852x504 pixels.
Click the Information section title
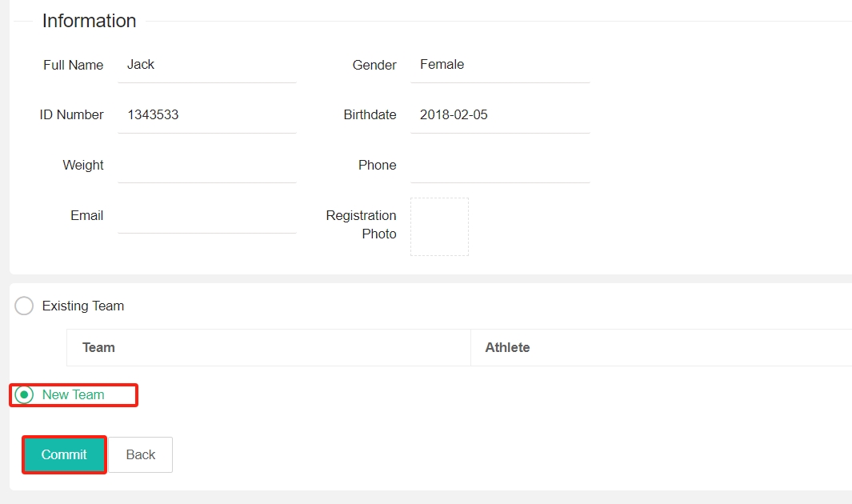pos(89,21)
